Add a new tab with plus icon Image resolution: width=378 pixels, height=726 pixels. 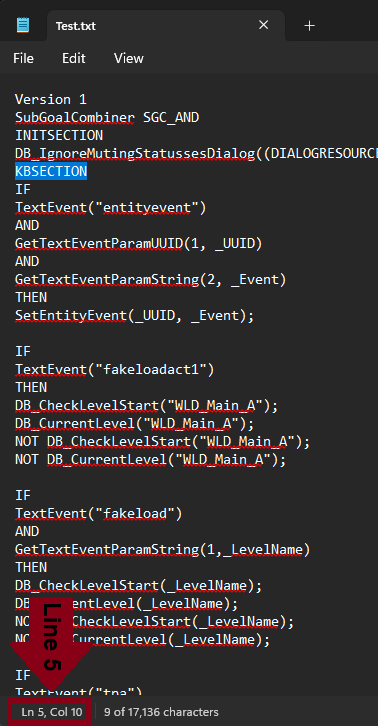[x=309, y=25]
